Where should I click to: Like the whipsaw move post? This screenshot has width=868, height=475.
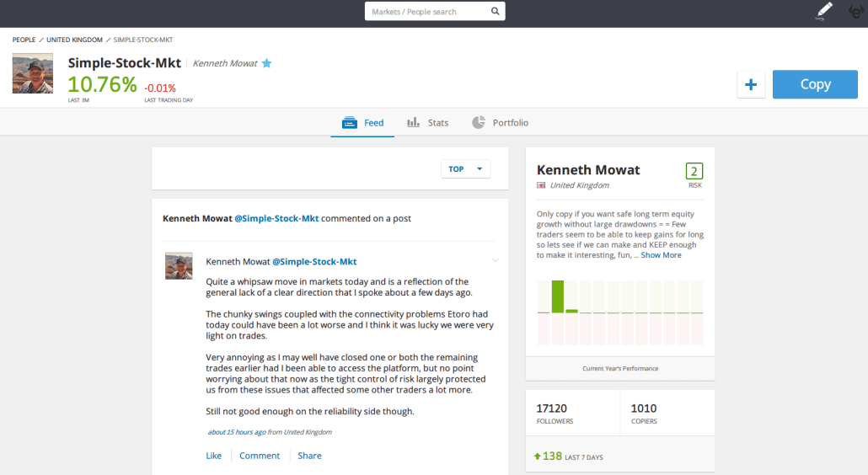(x=214, y=456)
